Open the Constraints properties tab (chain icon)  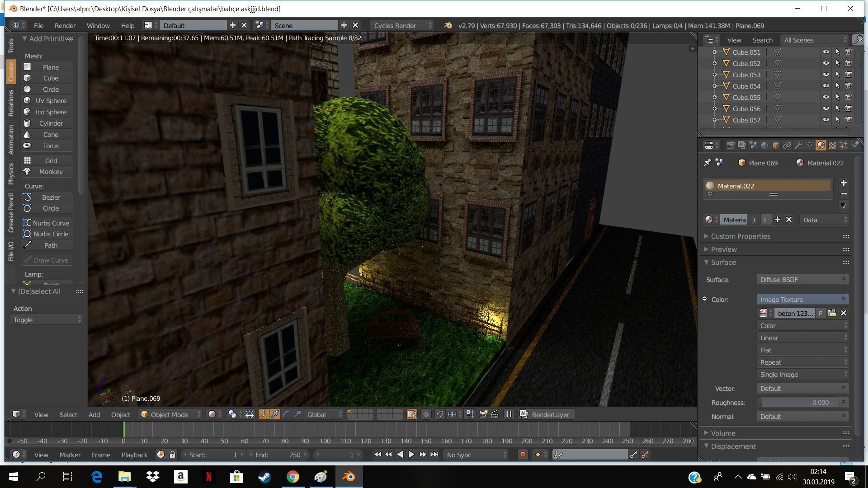point(787,145)
